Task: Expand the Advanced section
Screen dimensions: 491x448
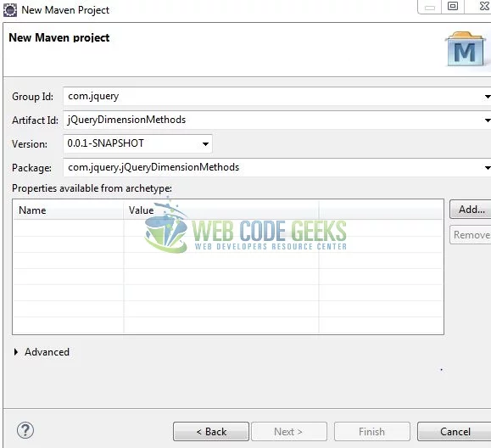Action: click(x=15, y=352)
